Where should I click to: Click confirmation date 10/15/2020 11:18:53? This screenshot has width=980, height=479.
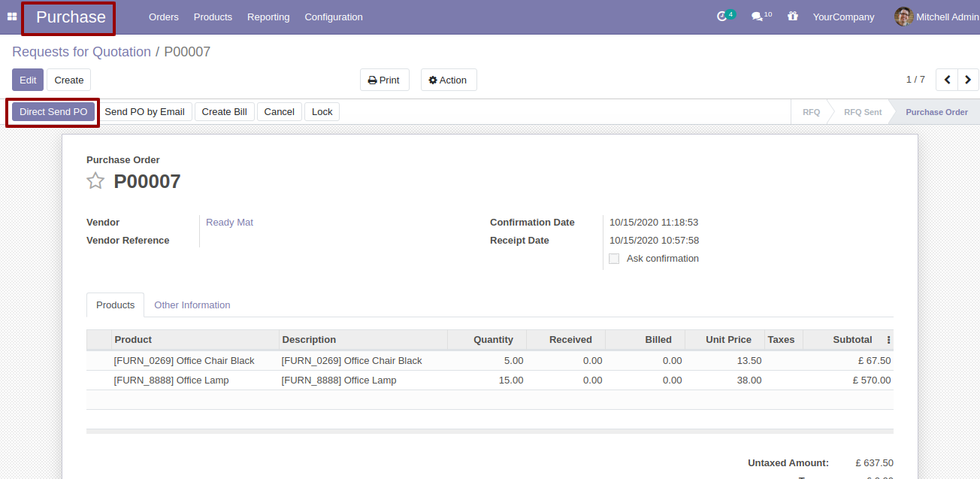point(654,223)
